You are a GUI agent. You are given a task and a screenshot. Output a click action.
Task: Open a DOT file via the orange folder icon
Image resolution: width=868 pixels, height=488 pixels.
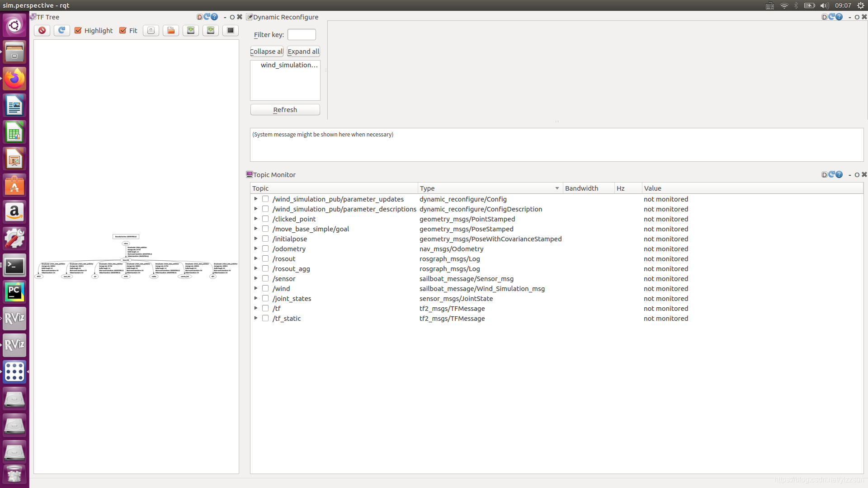click(x=171, y=30)
